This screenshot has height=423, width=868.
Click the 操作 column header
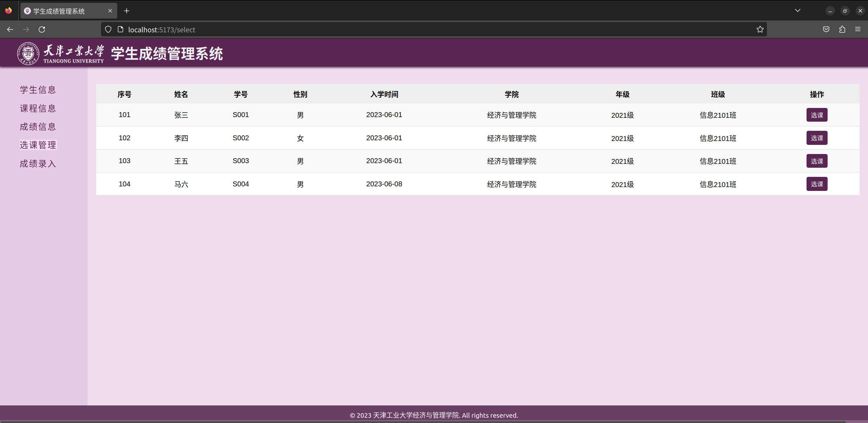point(817,94)
